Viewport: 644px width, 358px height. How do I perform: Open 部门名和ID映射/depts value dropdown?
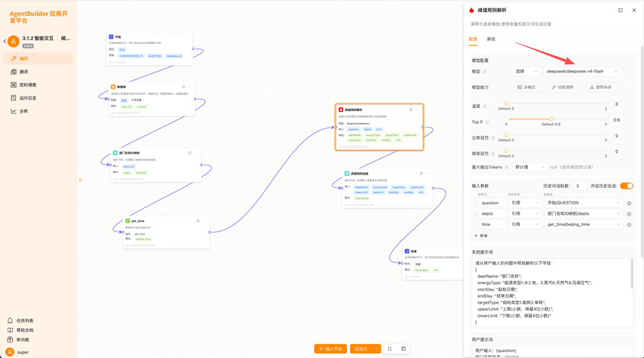click(x=584, y=213)
